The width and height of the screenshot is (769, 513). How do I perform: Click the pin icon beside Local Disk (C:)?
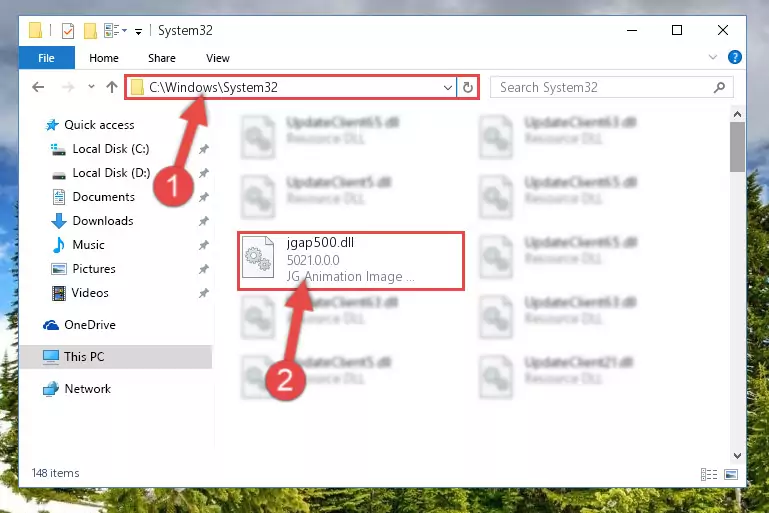coord(204,149)
